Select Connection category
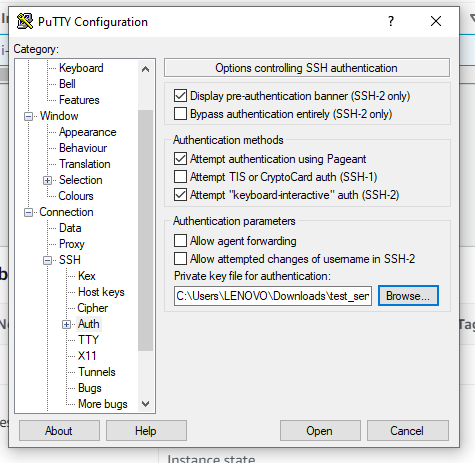The width and height of the screenshot is (475, 463). (x=66, y=212)
